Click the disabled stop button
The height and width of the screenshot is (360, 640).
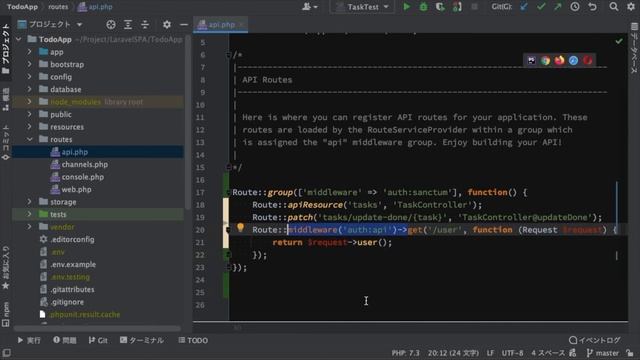click(x=474, y=7)
